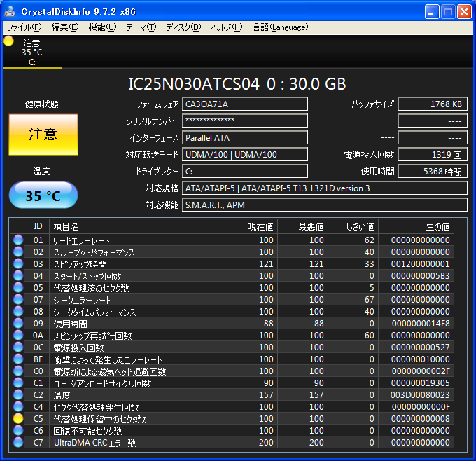This screenshot has width=476, height=461.
Task: Open the 編集(E) menu
Action: coord(65,27)
